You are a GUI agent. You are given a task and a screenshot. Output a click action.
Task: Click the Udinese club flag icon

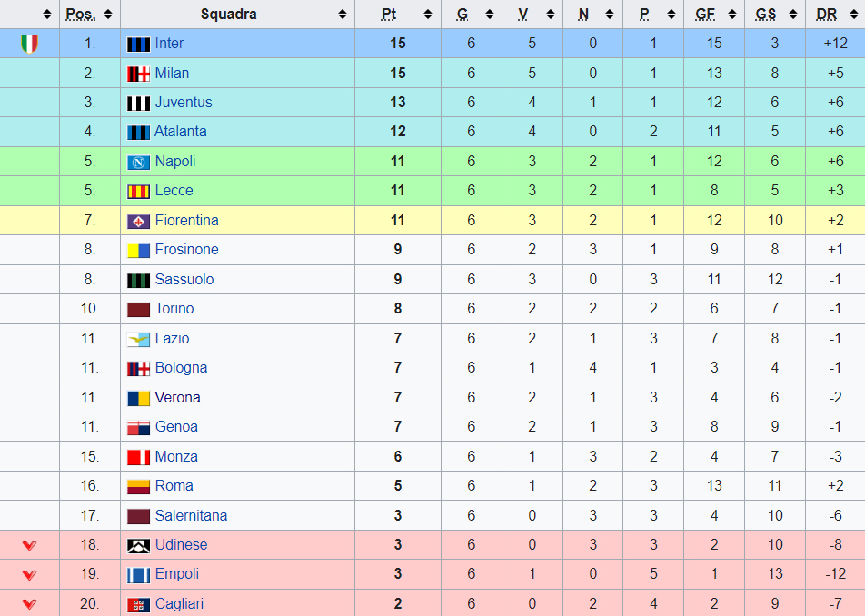138,545
